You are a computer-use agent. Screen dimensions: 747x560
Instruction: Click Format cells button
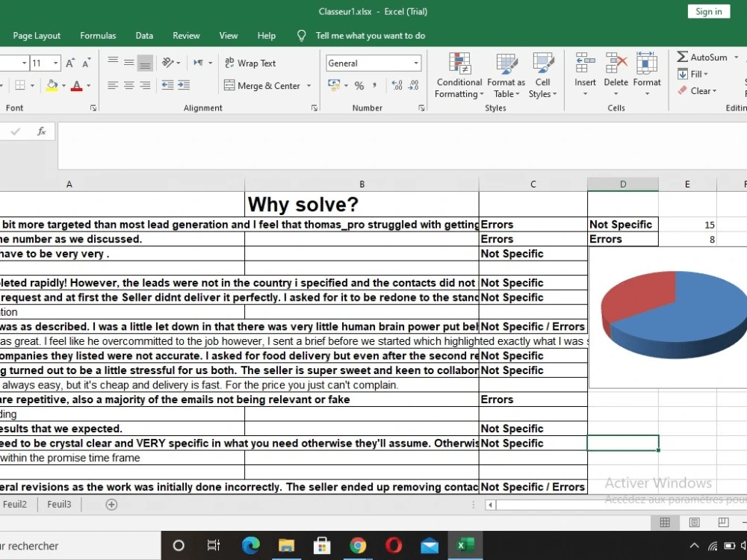point(647,74)
